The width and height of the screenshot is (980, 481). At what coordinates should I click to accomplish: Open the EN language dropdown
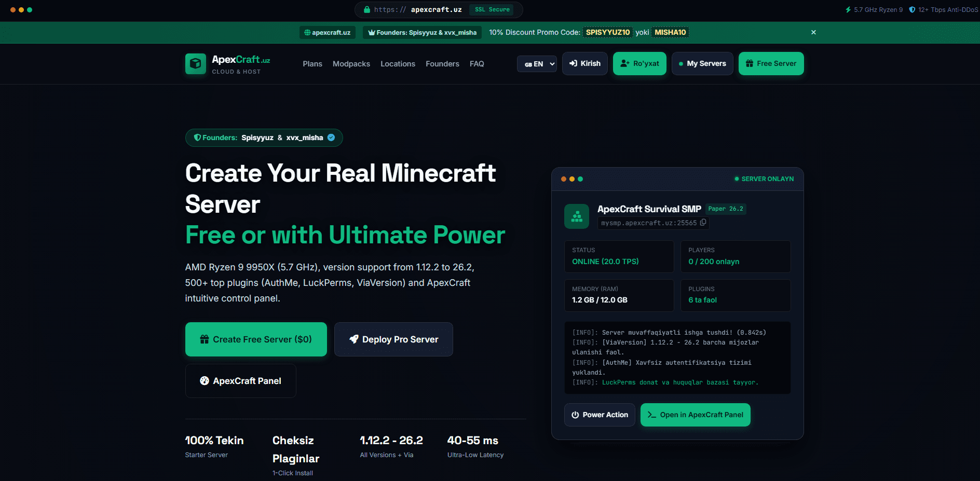tap(537, 64)
